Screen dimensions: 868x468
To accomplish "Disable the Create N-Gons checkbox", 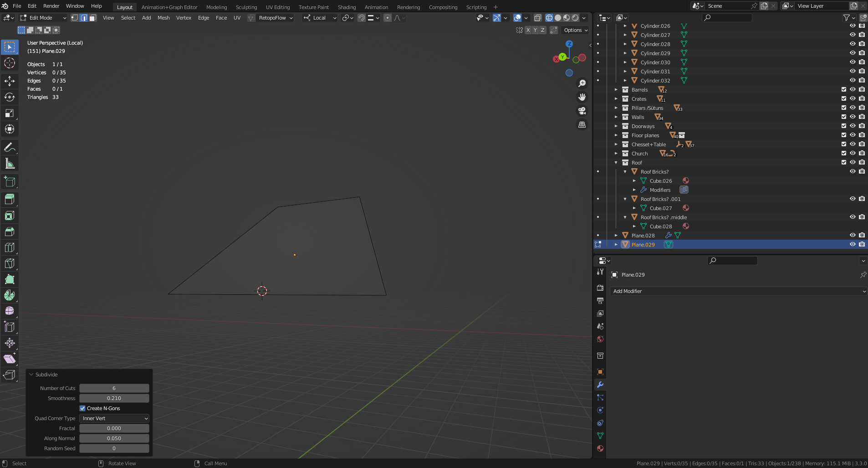I will [x=83, y=408].
